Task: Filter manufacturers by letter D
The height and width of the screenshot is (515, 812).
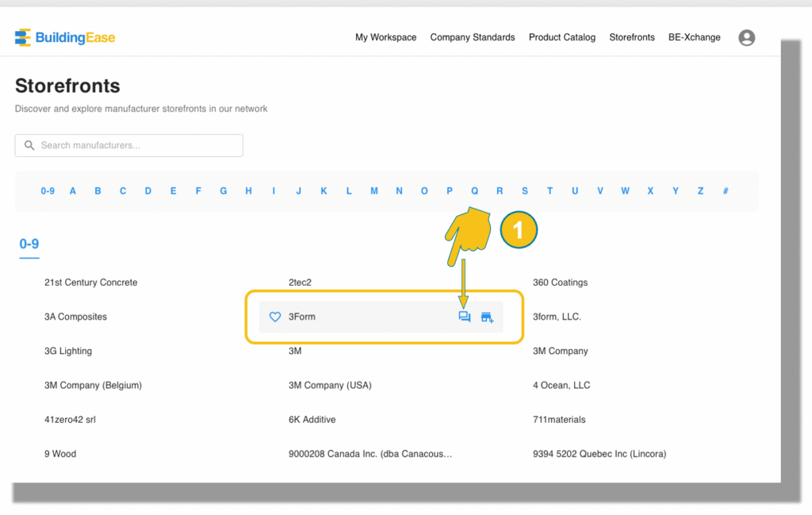Action: tap(148, 191)
